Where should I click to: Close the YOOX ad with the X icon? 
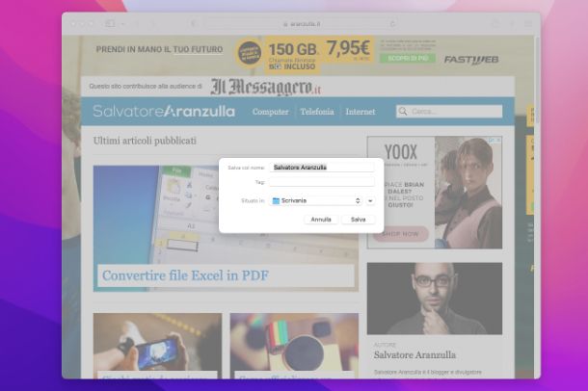498,140
